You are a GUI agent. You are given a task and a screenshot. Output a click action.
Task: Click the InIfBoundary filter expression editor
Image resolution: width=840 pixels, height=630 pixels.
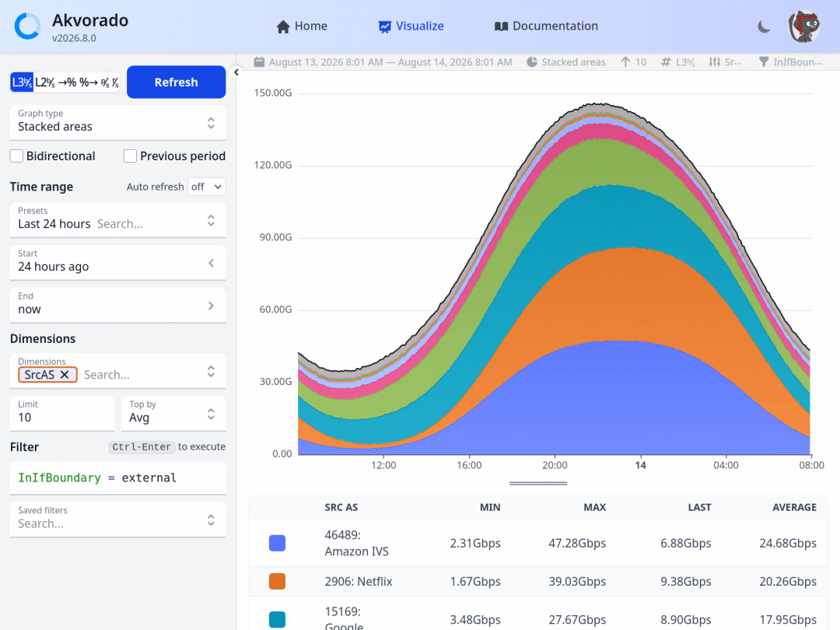tap(118, 478)
